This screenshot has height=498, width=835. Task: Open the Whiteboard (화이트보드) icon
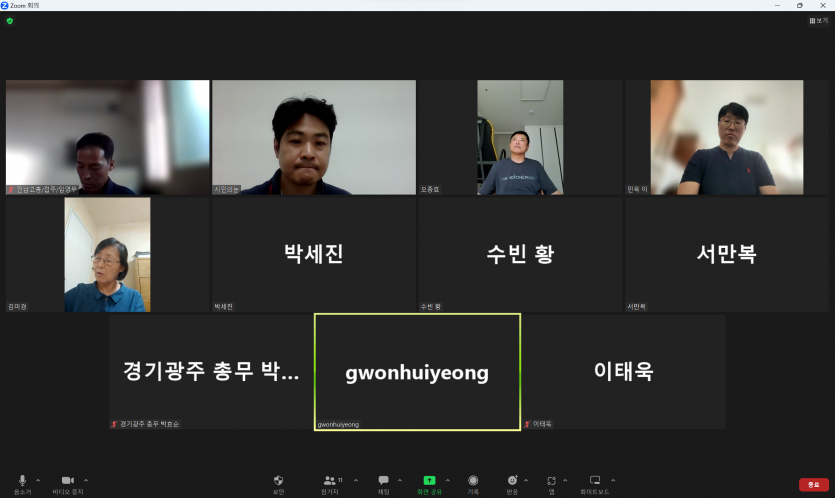tap(595, 481)
